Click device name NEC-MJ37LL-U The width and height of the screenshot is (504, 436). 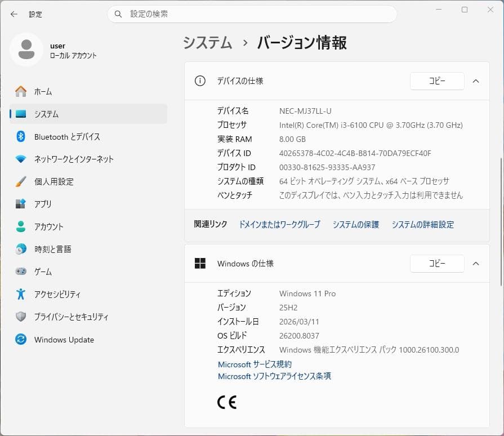tap(305, 111)
